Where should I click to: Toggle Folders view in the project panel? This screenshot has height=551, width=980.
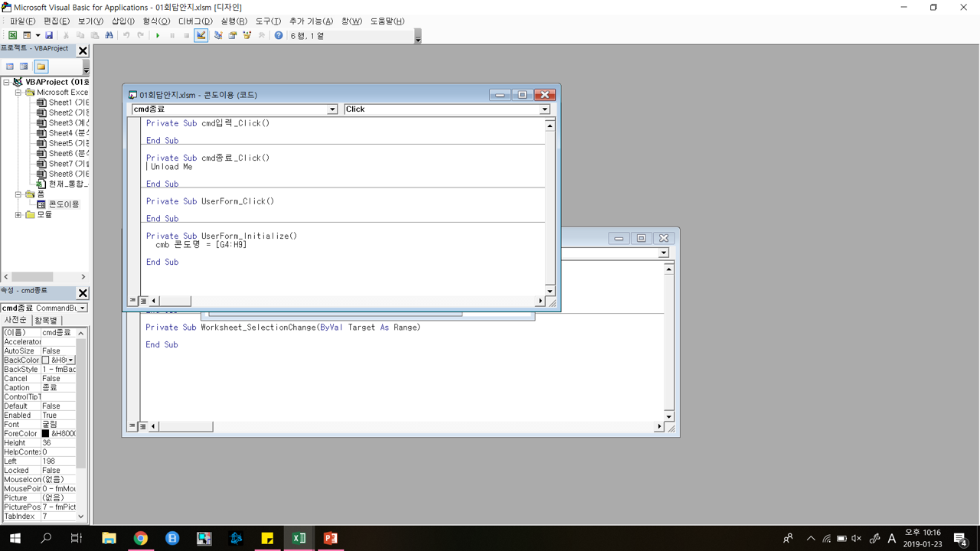point(41,67)
